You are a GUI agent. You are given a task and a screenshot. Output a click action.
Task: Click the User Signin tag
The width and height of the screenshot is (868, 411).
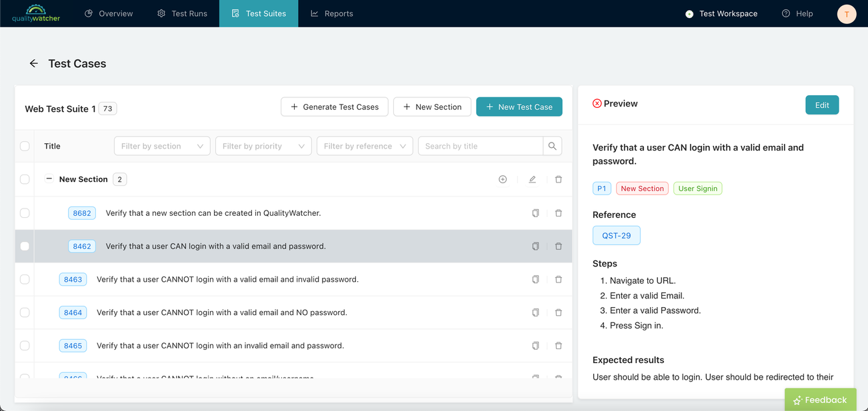698,189
